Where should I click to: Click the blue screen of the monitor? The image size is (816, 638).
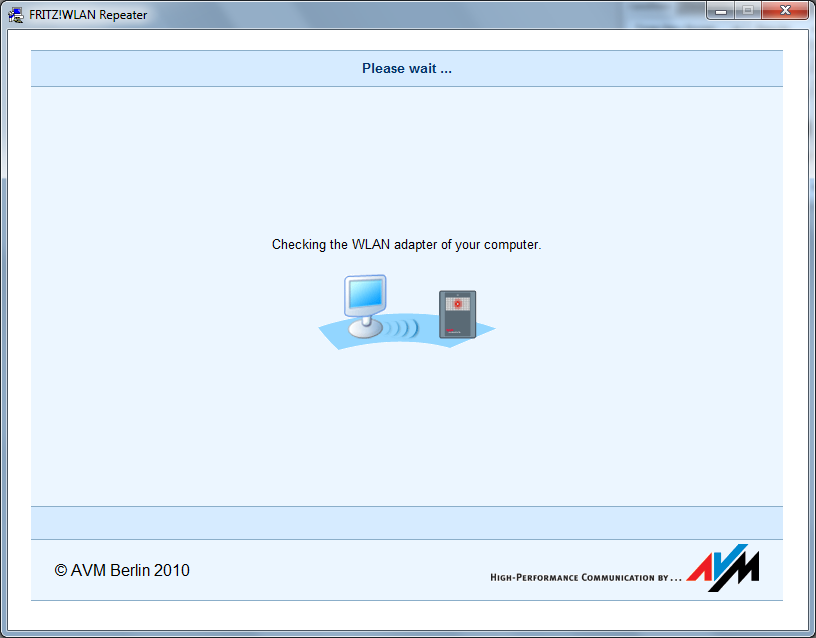pyautogui.click(x=365, y=292)
